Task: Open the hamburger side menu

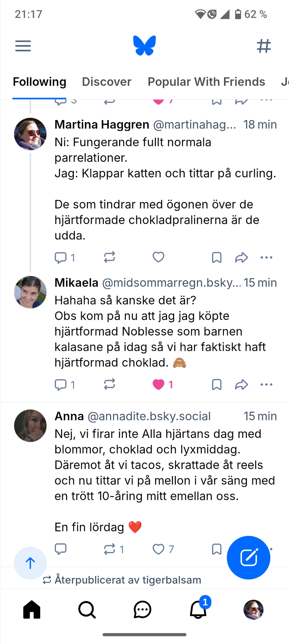Action: click(23, 46)
